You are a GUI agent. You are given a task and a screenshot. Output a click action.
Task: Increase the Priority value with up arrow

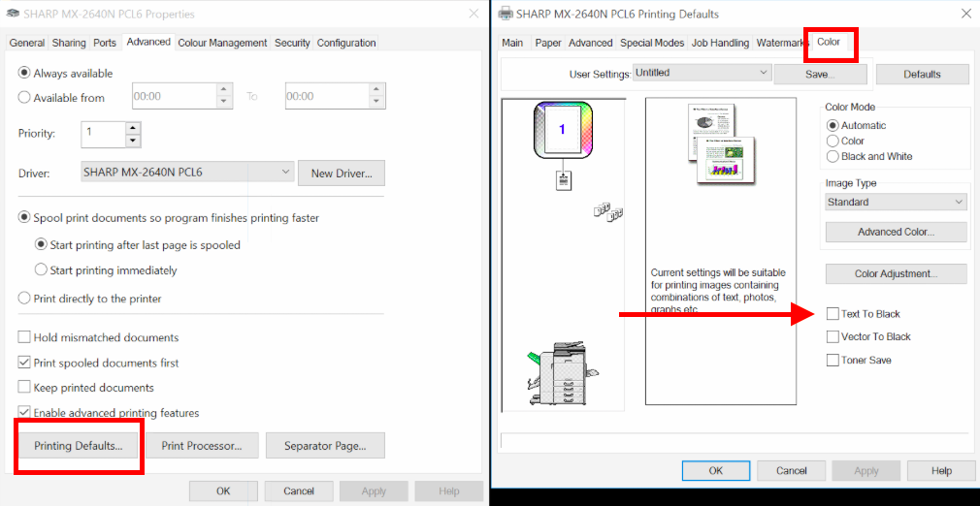click(x=133, y=127)
